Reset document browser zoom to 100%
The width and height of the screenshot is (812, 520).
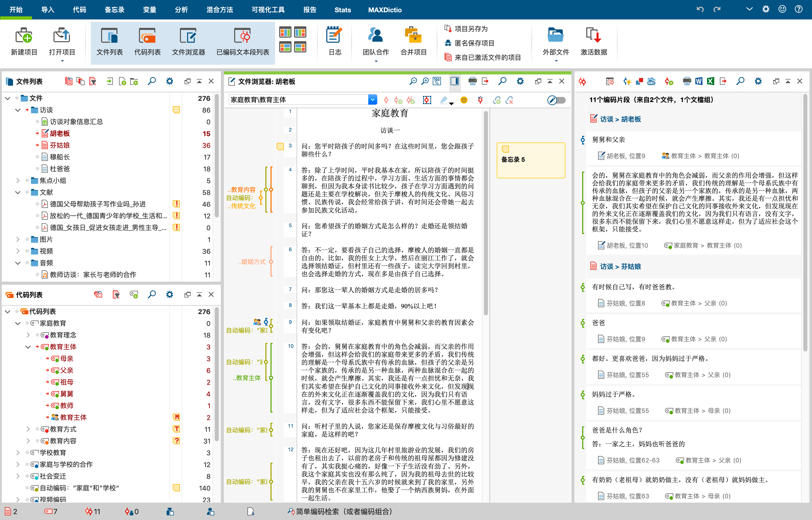click(x=437, y=81)
